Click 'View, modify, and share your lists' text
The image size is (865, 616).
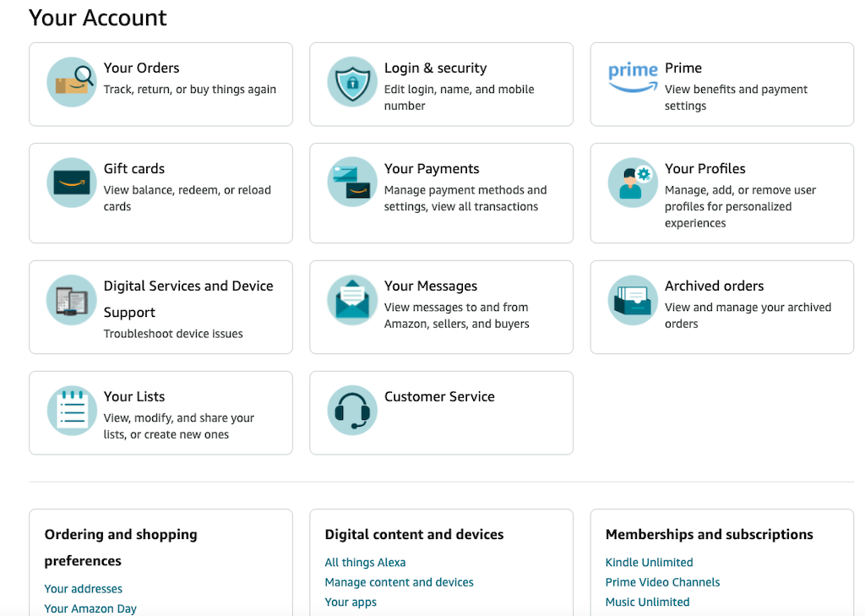(179, 426)
